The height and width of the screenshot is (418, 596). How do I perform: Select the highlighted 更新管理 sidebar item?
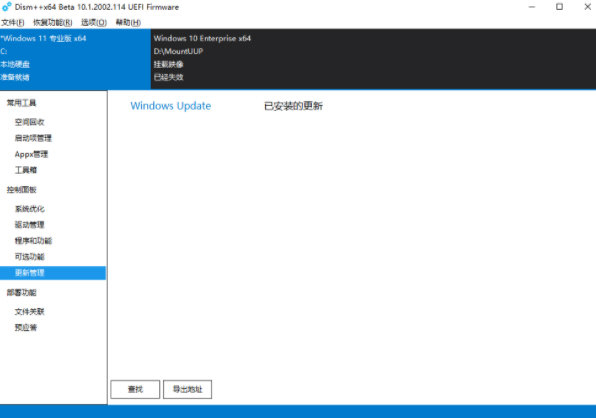point(53,273)
